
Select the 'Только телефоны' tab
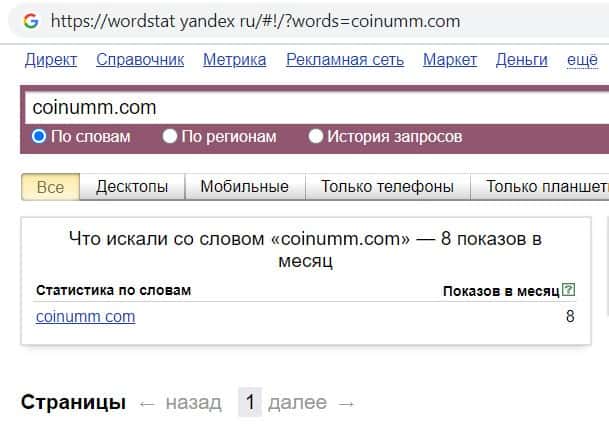pos(387,186)
